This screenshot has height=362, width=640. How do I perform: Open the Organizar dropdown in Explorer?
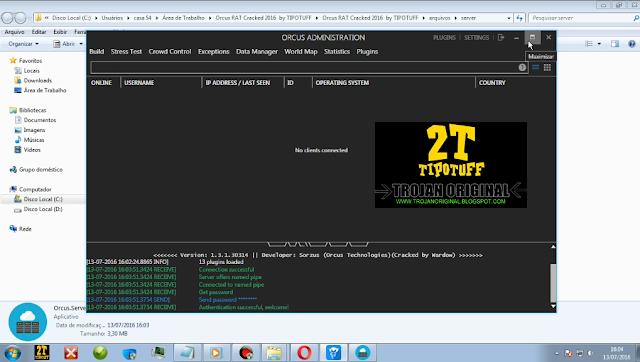pos(23,44)
